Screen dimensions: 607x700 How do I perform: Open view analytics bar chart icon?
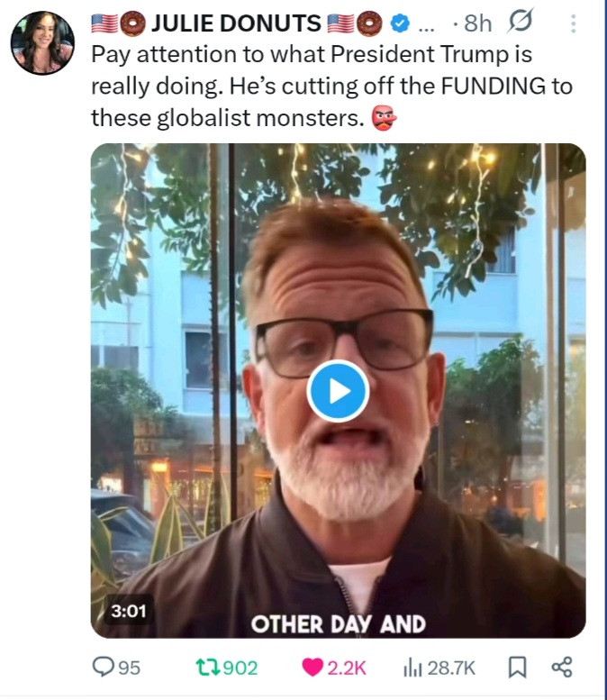(x=412, y=667)
